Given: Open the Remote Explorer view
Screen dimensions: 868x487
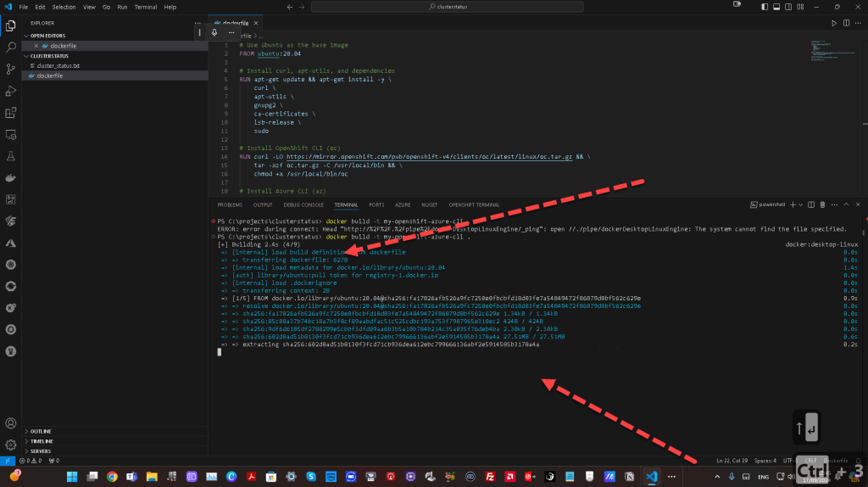Looking at the screenshot, I should pyautogui.click(x=10, y=135).
